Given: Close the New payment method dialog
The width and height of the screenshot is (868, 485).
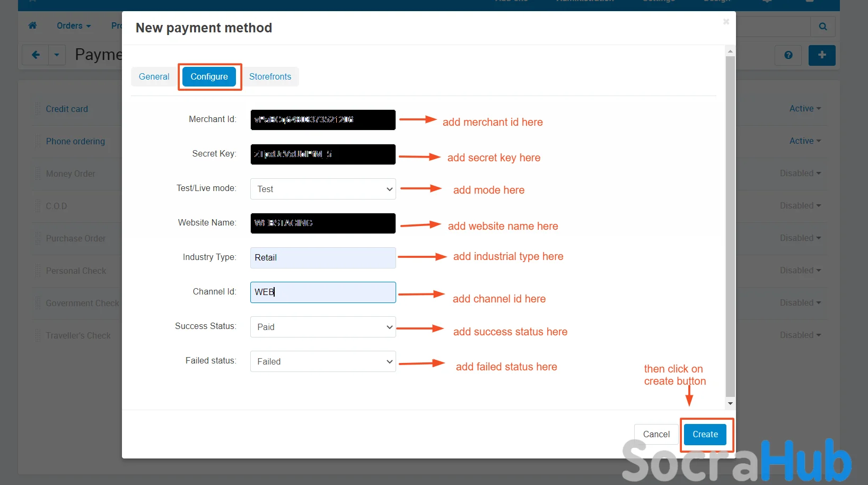Looking at the screenshot, I should 726,22.
